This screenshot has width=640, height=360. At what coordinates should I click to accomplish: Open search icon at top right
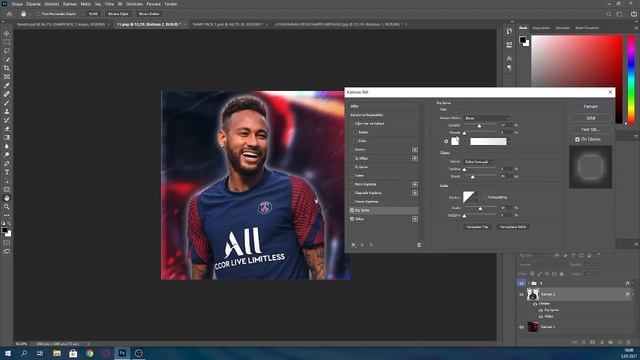(x=609, y=14)
